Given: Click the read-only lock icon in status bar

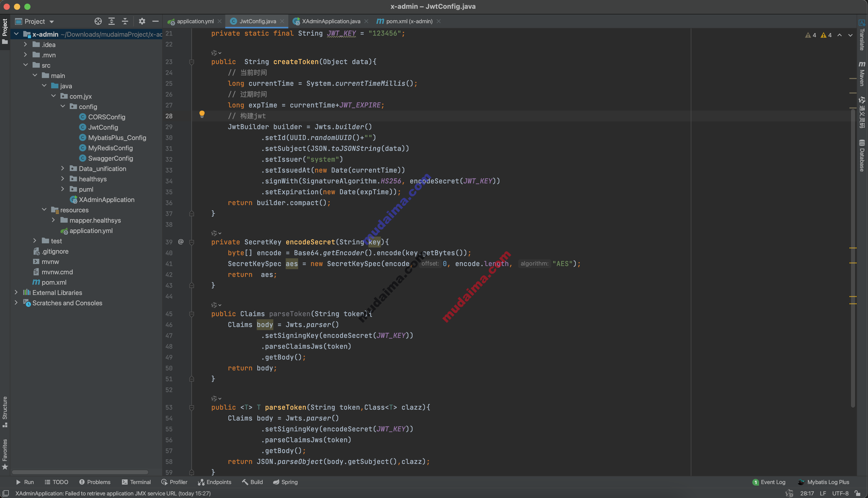Looking at the screenshot, I should click(x=857, y=493).
